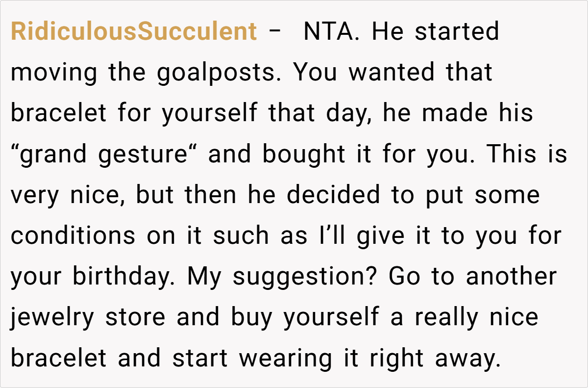This screenshot has height=388, width=588.
Task: Click the word "decided" in the comment
Action: (x=333, y=196)
